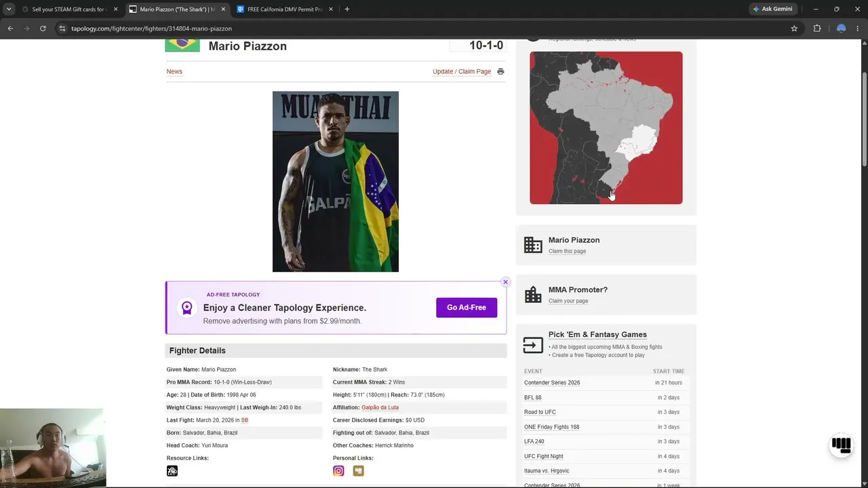Click the page vertical scrollbar thumb
The height and width of the screenshot is (488, 868).
coord(865,118)
